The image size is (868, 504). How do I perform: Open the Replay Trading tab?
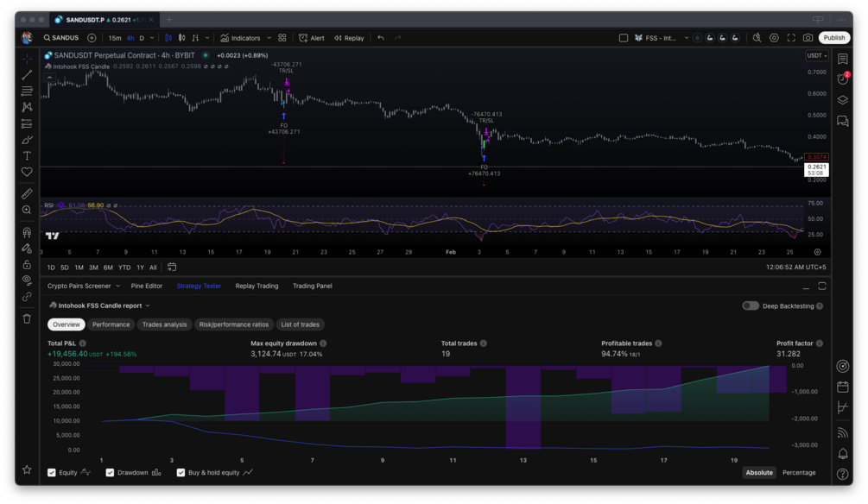(x=257, y=286)
